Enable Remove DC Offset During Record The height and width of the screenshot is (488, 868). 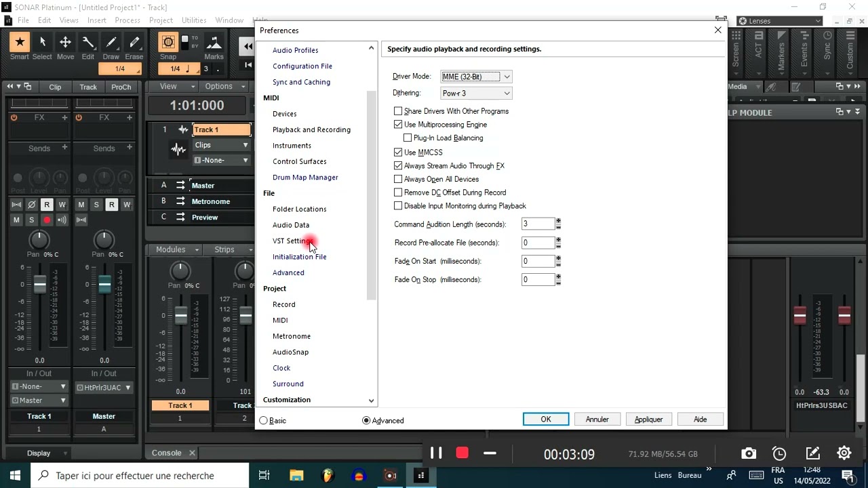pyautogui.click(x=398, y=192)
